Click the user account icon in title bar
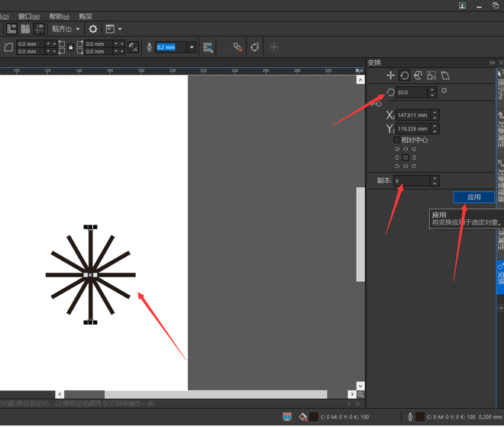The width and height of the screenshot is (504, 427). coord(463,5)
